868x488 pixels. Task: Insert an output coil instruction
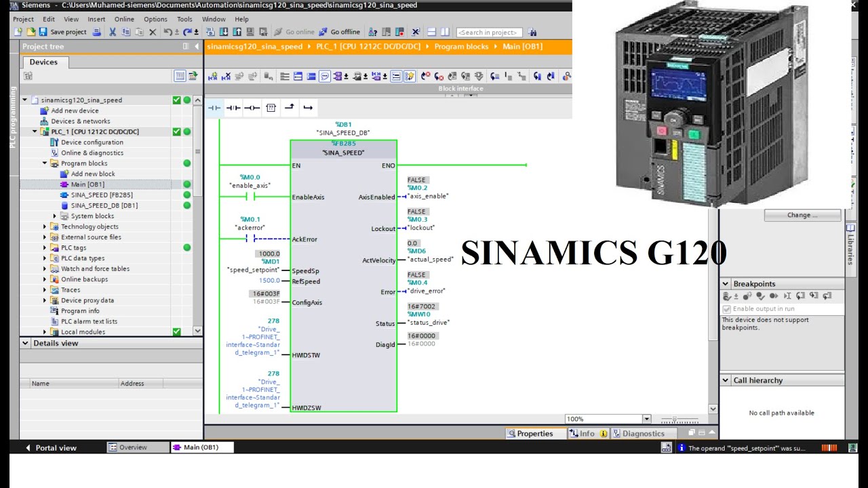pos(252,108)
